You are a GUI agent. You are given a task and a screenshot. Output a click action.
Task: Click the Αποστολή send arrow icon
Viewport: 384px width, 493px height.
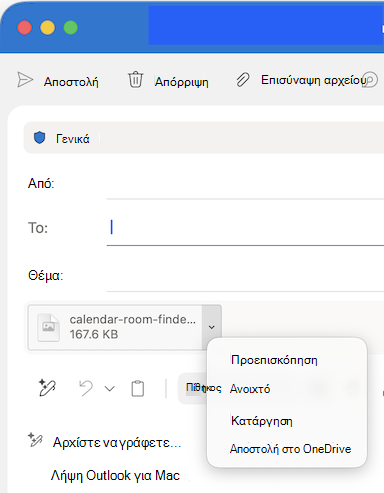pos(25,80)
